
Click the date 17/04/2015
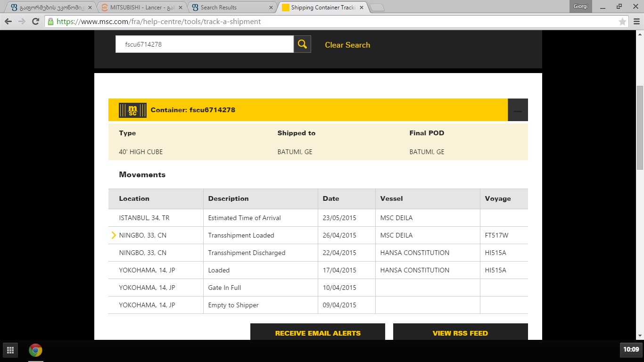[339, 270]
